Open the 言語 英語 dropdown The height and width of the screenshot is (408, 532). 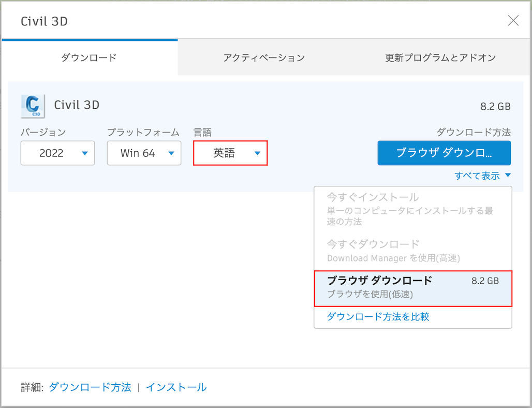tap(230, 153)
